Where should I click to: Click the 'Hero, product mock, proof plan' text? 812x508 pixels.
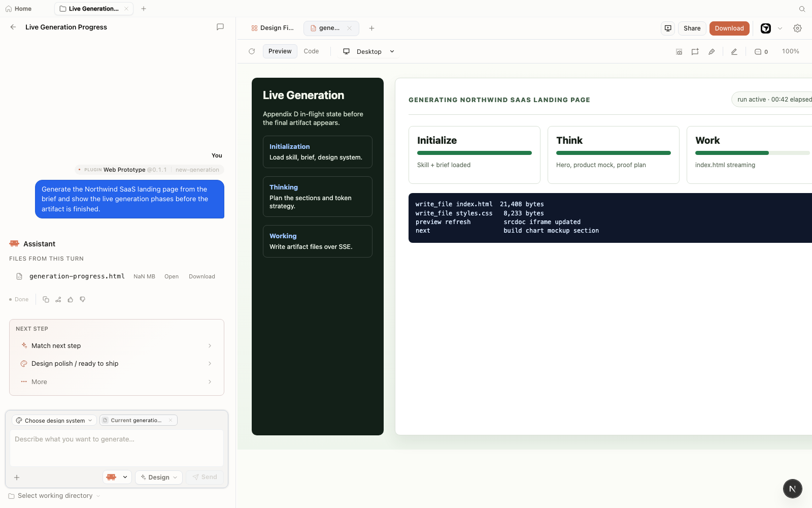[601, 165]
